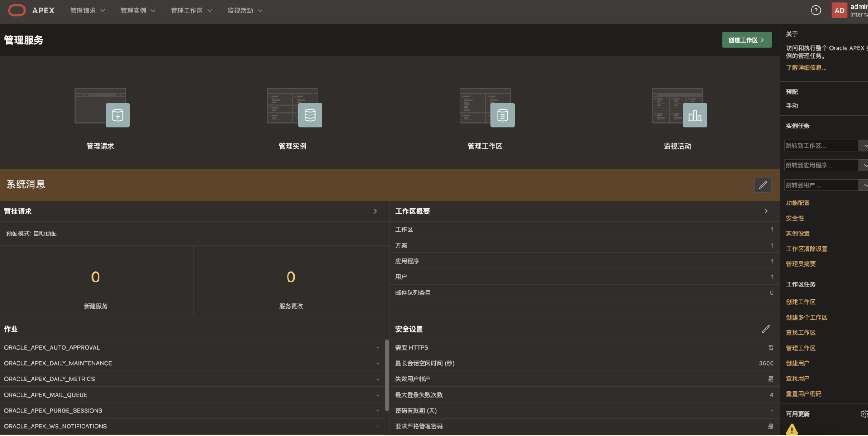Select the ORACLE_APEX_DAILY_METRICS job row

(x=192, y=379)
